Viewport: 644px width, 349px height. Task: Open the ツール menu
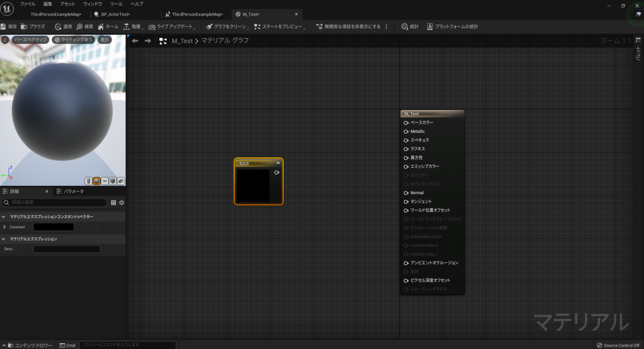pyautogui.click(x=116, y=4)
